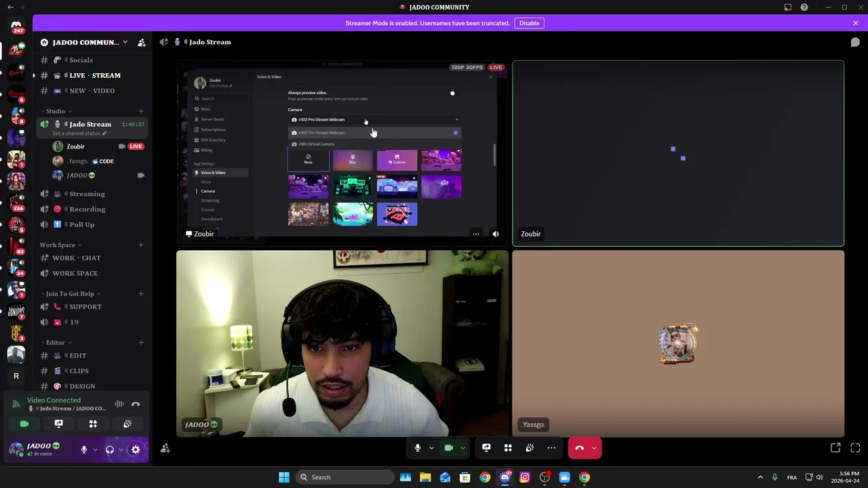Image resolution: width=868 pixels, height=488 pixels.
Task: Open microphone device dropdown in call toolbar
Action: (x=431, y=448)
